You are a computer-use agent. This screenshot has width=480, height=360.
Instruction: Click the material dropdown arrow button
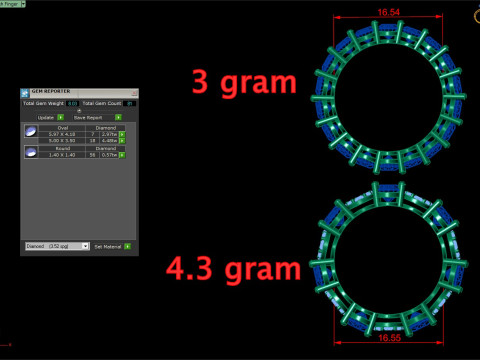(85, 246)
